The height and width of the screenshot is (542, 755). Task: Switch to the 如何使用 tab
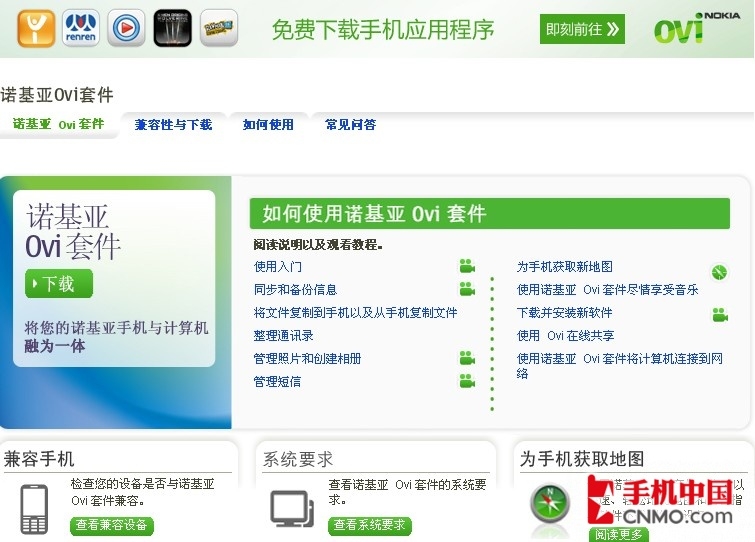tap(268, 125)
